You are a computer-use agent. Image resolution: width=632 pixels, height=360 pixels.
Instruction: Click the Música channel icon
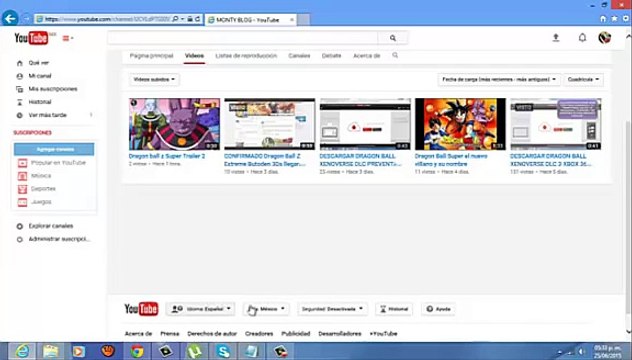pyautogui.click(x=23, y=176)
